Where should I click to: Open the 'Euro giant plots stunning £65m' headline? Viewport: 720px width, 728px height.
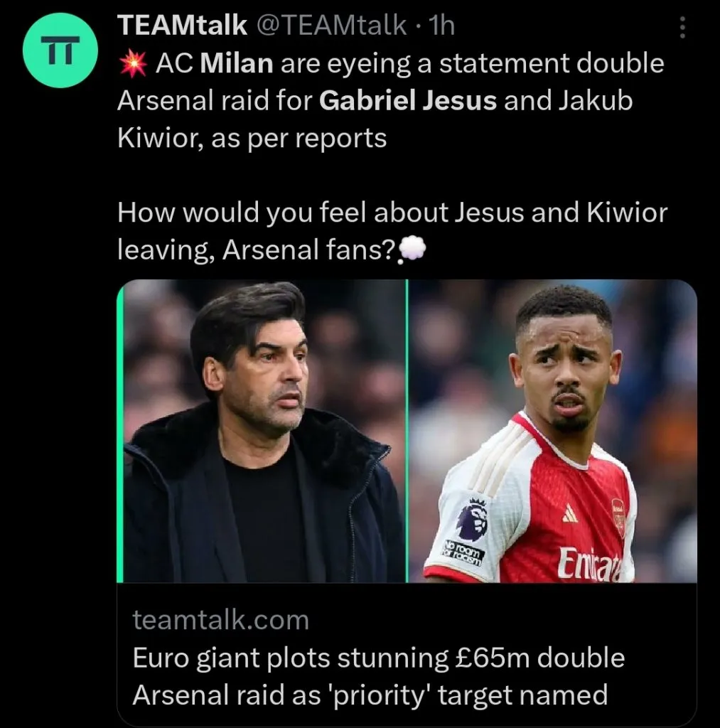pos(379,675)
